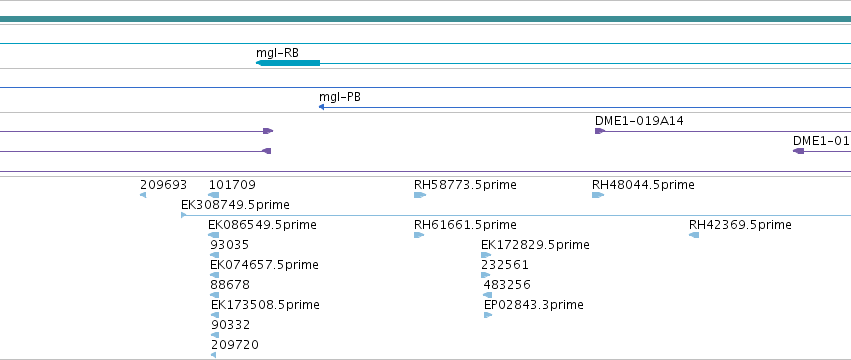Select the DME1-019A14 purple feature marker
The height and width of the screenshot is (360, 851).
[x=600, y=131]
